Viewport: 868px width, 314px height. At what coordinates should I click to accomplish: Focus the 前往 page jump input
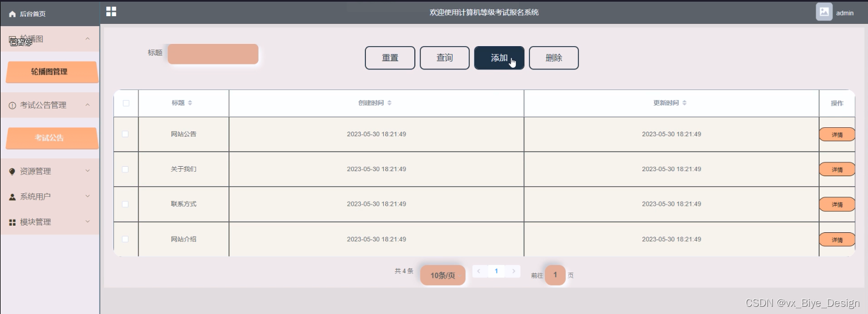[555, 275]
